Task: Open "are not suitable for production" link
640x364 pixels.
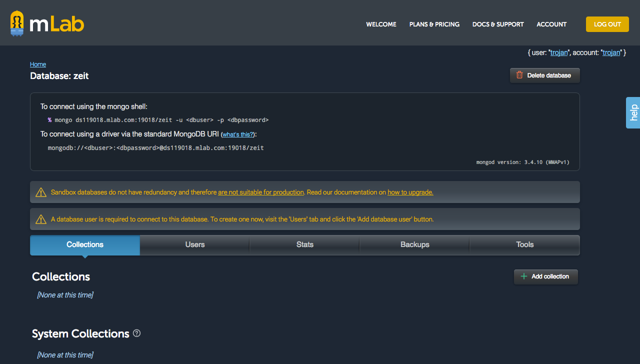Action: 261,192
